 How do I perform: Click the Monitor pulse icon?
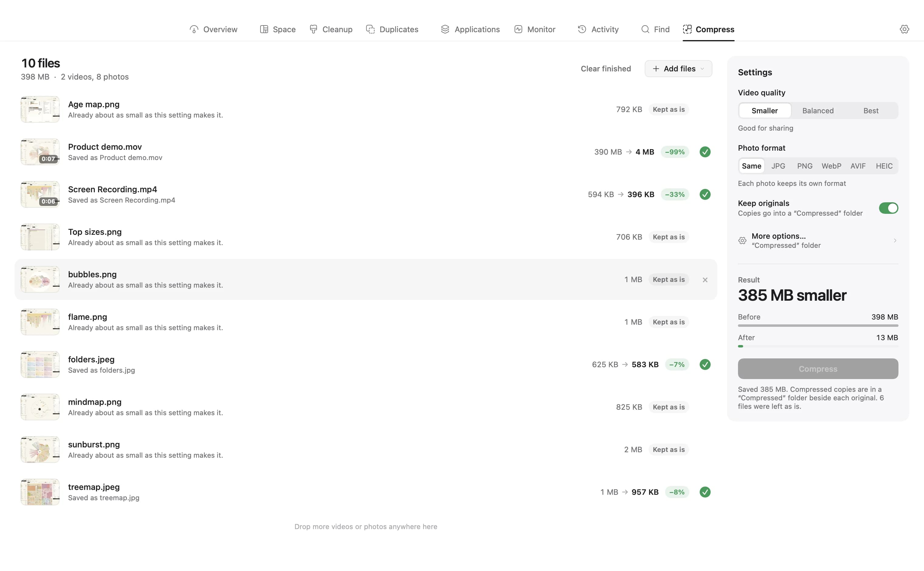pyautogui.click(x=518, y=29)
